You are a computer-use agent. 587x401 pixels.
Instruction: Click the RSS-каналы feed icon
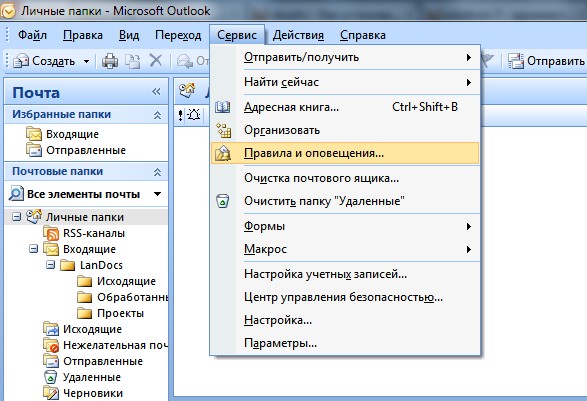pyautogui.click(x=51, y=233)
